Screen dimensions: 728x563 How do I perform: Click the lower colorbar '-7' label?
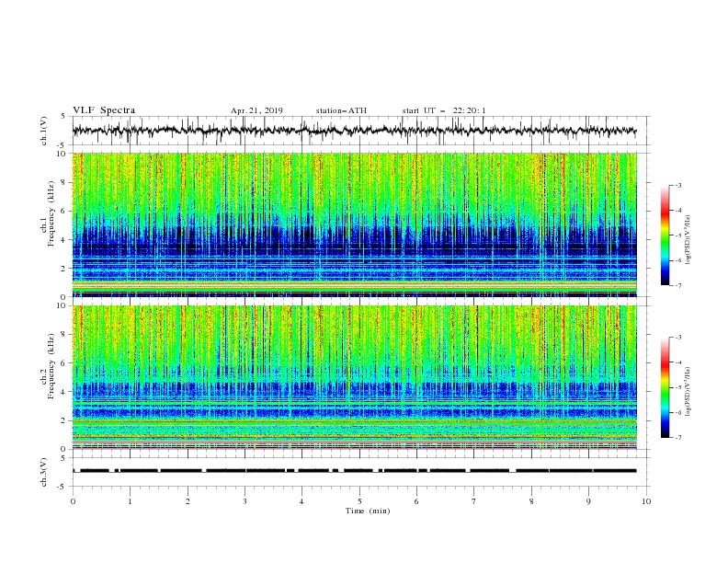tap(677, 438)
